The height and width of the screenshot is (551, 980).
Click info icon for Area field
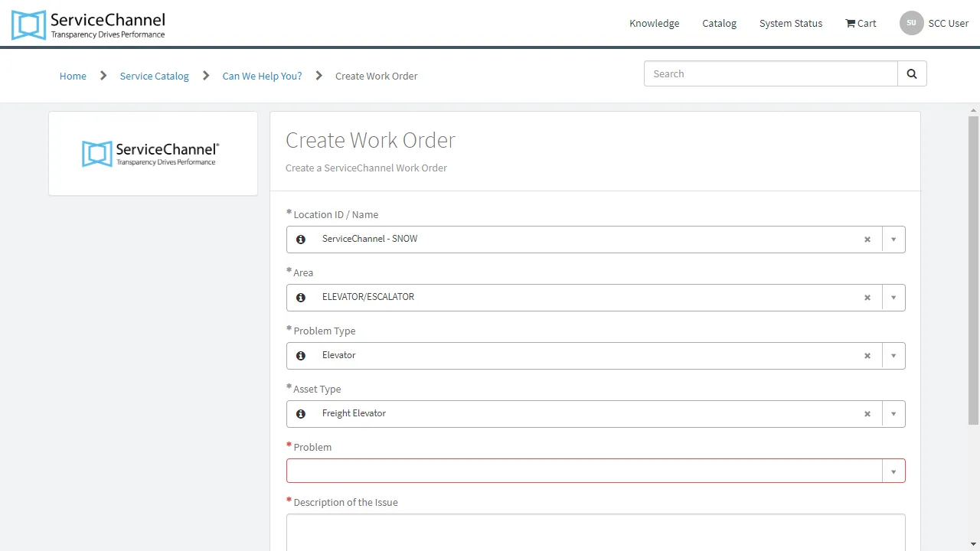click(x=301, y=298)
